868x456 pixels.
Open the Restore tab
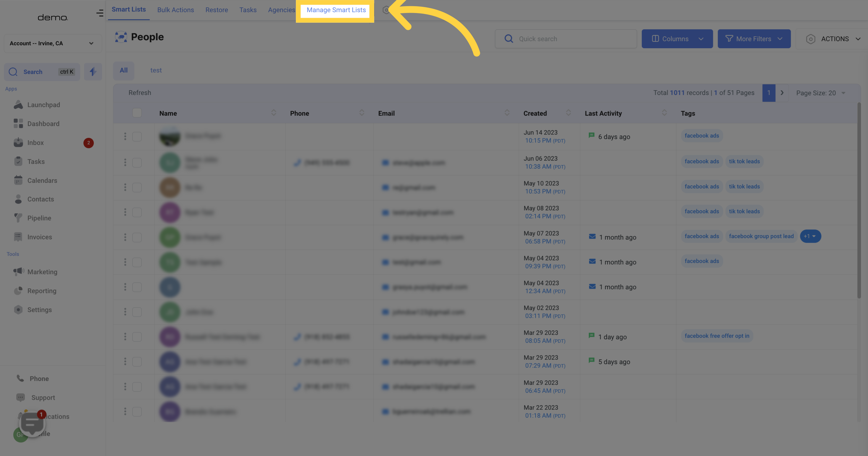tap(217, 10)
